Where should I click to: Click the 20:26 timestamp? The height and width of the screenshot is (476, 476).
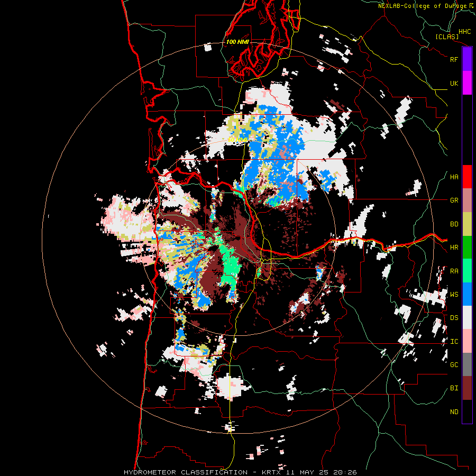[344, 472]
